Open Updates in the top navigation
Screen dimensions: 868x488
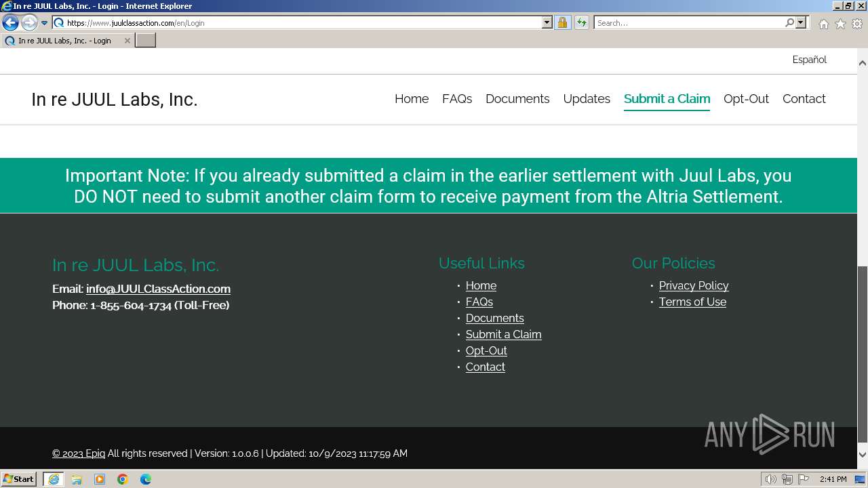(587, 99)
